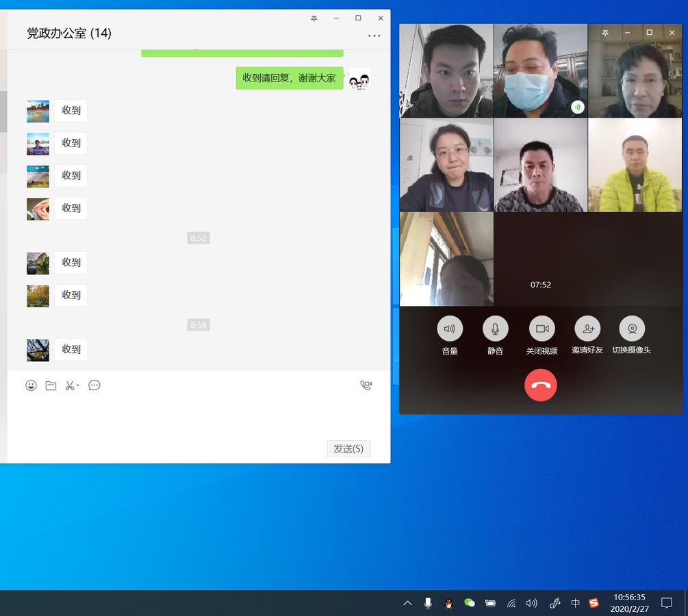
Task: Pin the video call window on top
Action: coord(605,33)
